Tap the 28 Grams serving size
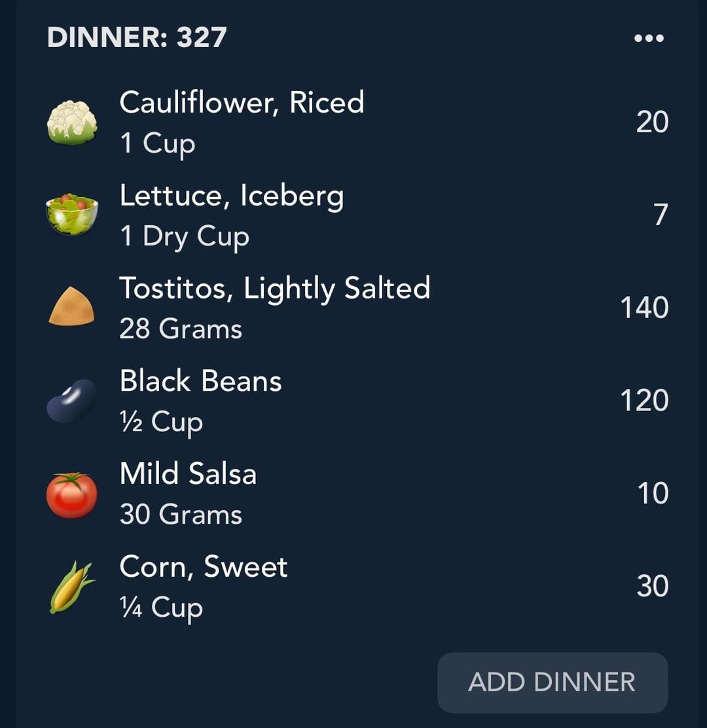Screen dimensions: 707x728 pyautogui.click(x=181, y=329)
